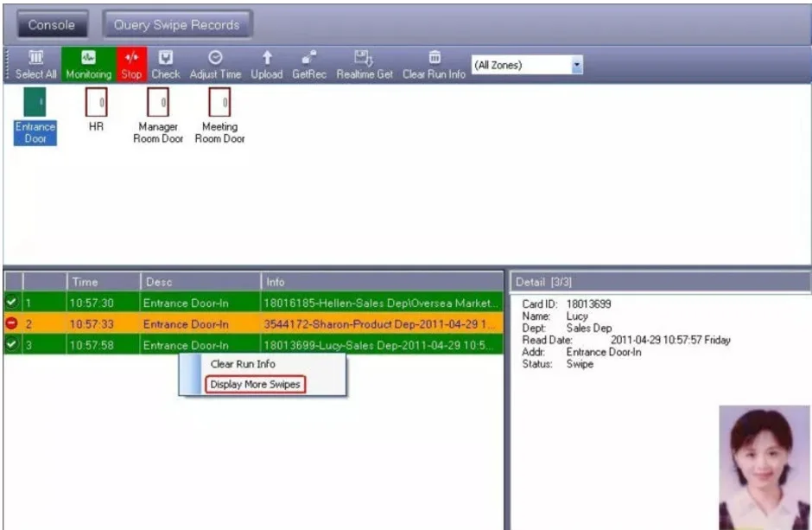Run the Check tool
Screen dimensions: 812x530
[166, 65]
